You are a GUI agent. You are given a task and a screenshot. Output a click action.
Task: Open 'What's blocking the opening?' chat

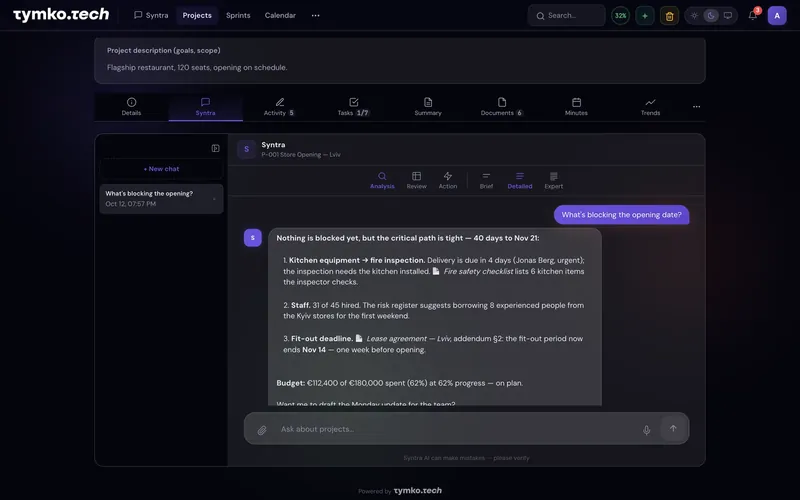(161, 198)
